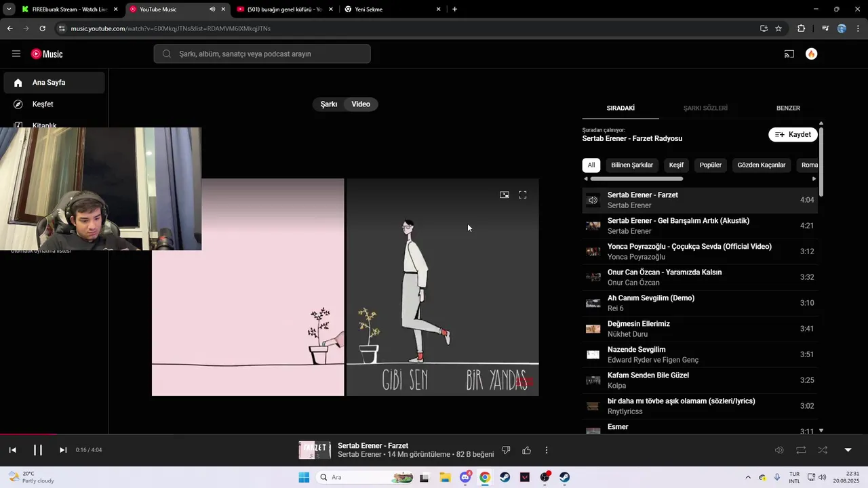
Task: Toggle shuffle mode
Action: coord(823,450)
